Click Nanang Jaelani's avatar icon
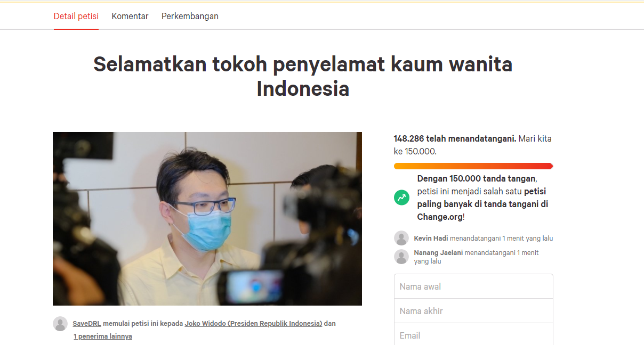The height and width of the screenshot is (345, 644). (x=401, y=257)
